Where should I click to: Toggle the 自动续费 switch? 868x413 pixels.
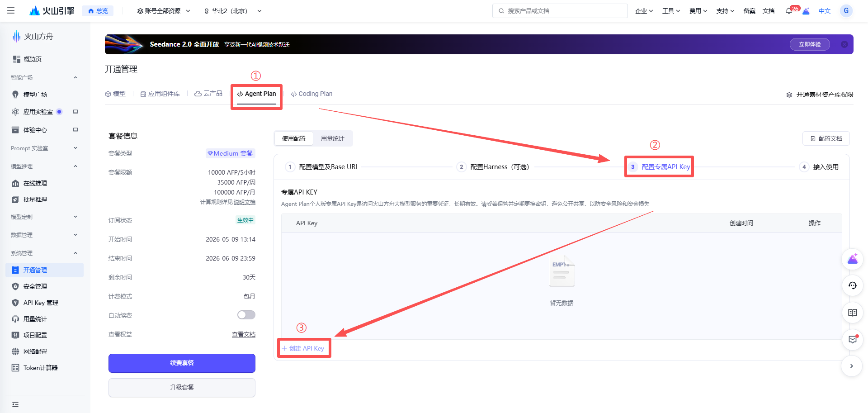[x=246, y=315]
